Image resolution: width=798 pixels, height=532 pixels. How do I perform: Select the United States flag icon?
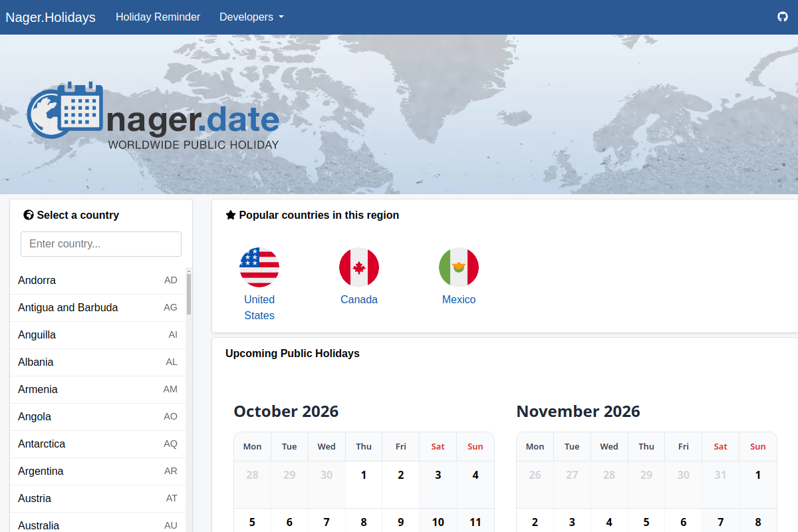(x=259, y=267)
